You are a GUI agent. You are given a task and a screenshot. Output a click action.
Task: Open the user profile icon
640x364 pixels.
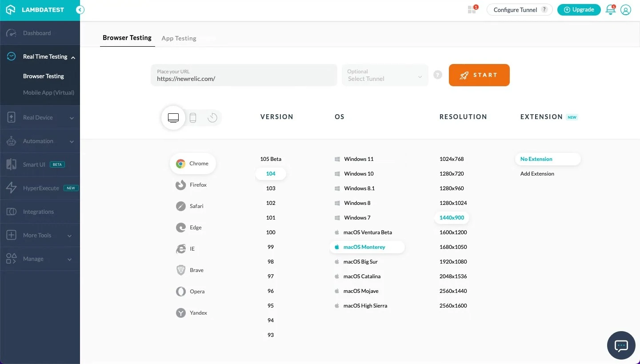coord(626,10)
